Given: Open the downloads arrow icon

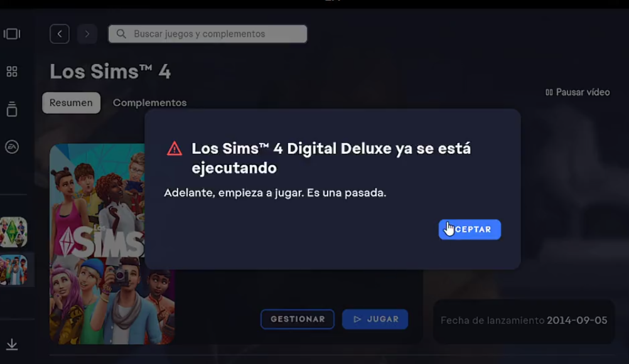Looking at the screenshot, I should [12, 345].
